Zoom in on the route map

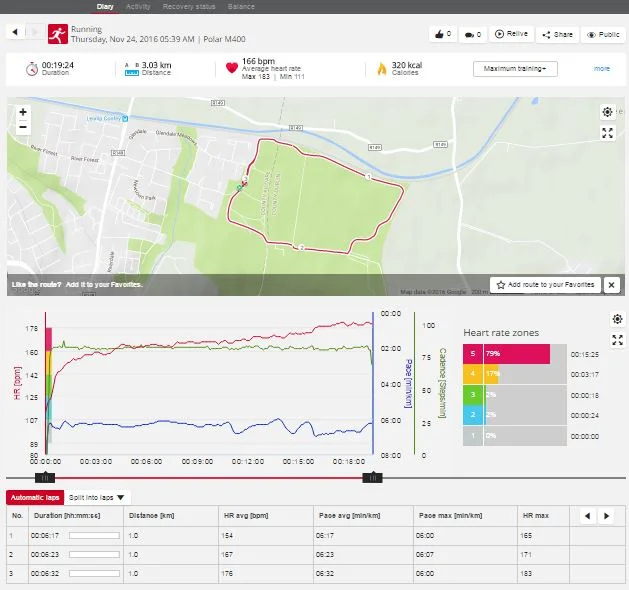tap(22, 112)
